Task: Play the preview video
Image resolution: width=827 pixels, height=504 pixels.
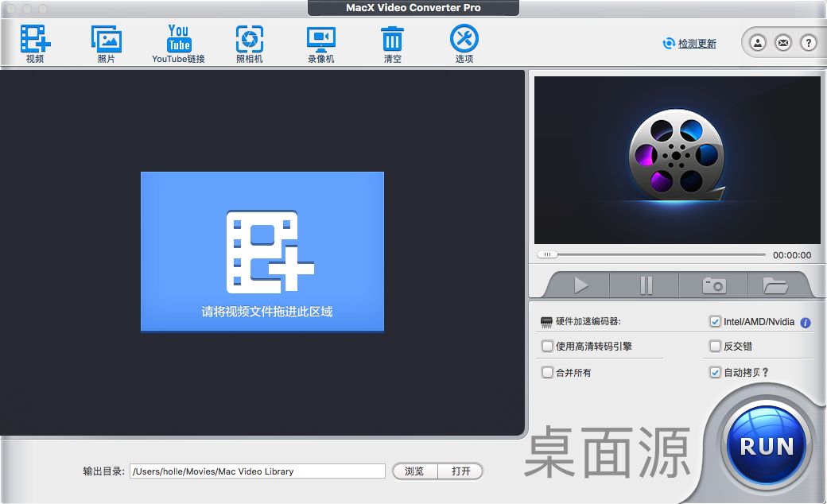Action: point(580,285)
